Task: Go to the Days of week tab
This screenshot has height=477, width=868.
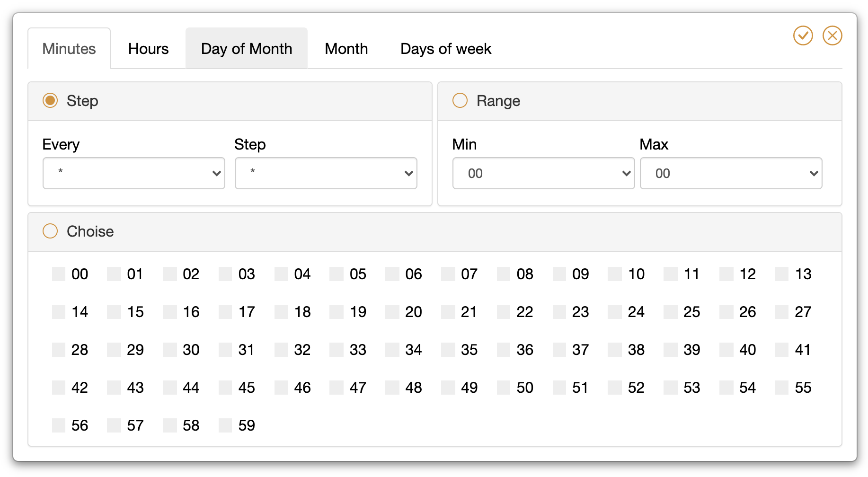Action: (x=445, y=49)
